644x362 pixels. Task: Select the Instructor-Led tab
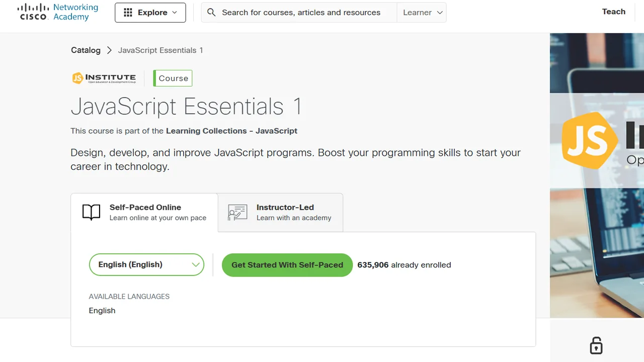285,212
